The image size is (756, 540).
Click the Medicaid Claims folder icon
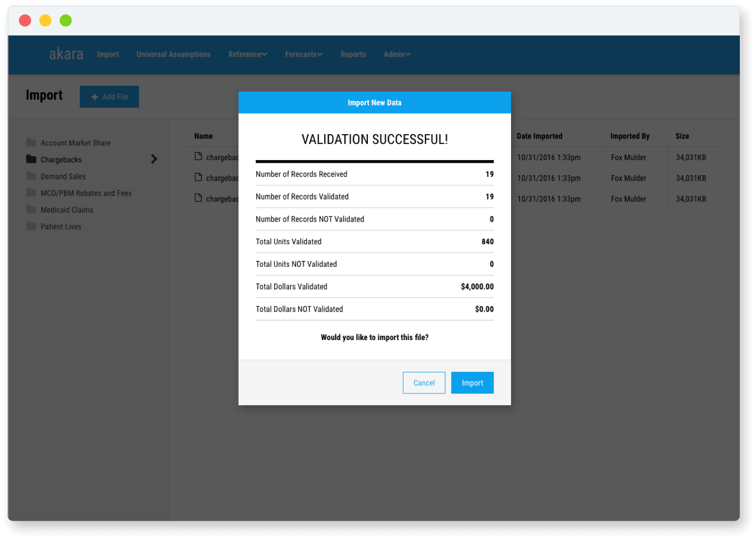click(31, 209)
